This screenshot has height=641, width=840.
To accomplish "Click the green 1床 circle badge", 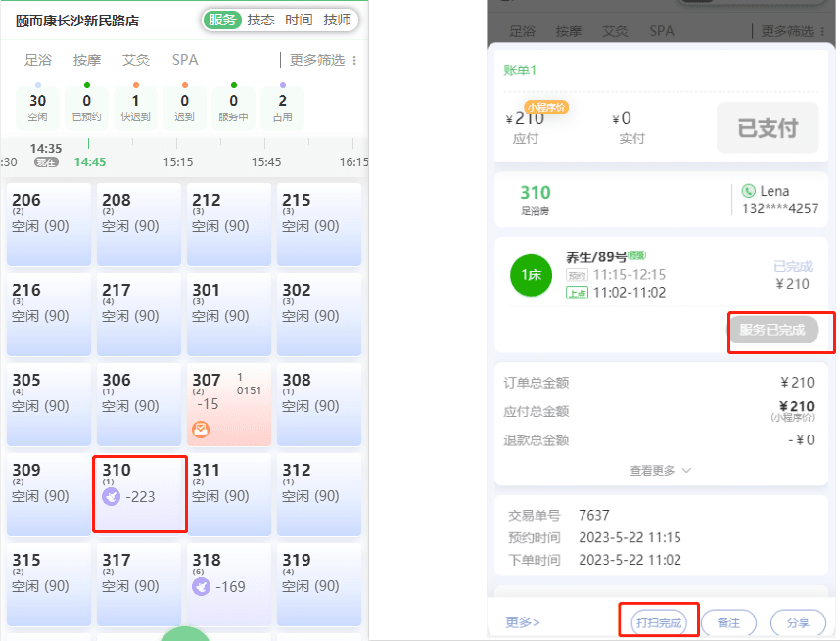I will click(x=531, y=275).
